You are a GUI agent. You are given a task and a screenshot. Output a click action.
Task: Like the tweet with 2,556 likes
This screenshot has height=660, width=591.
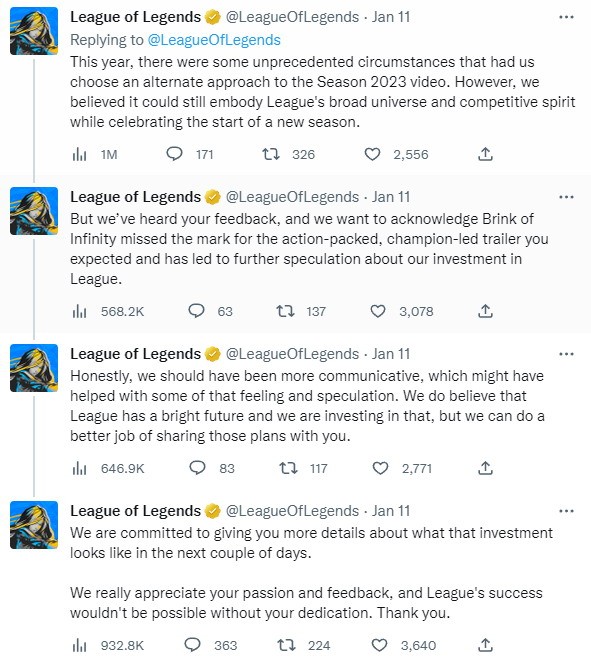[x=372, y=154]
